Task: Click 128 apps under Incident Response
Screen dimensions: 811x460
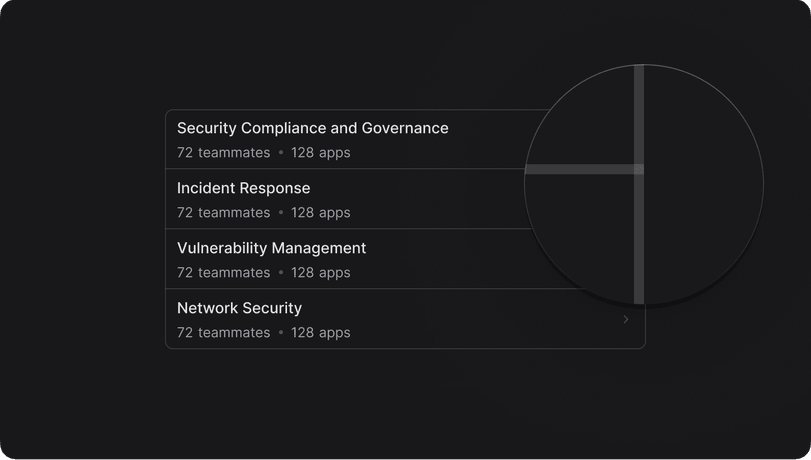Action: (x=320, y=213)
